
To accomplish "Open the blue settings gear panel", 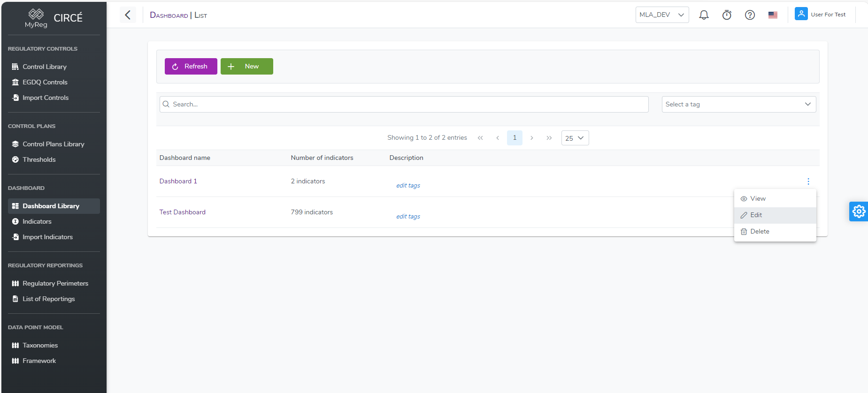I will tap(858, 212).
